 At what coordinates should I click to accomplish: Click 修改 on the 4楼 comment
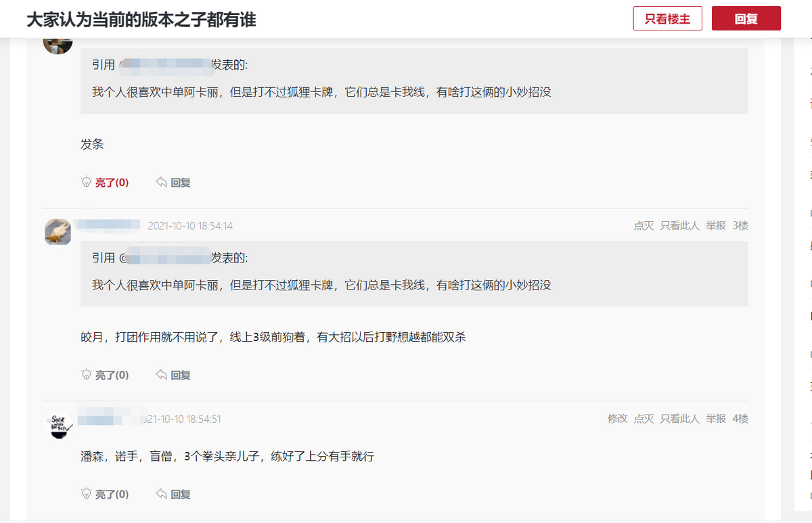617,419
